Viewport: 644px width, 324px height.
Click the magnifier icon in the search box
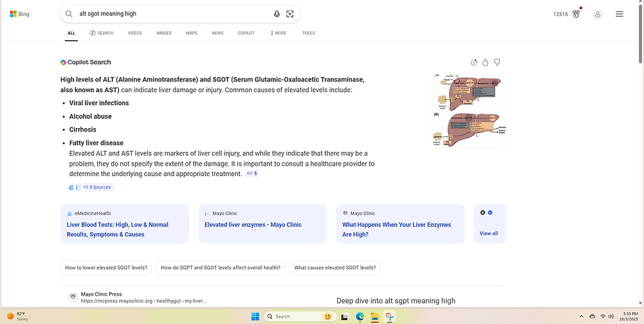pos(69,14)
